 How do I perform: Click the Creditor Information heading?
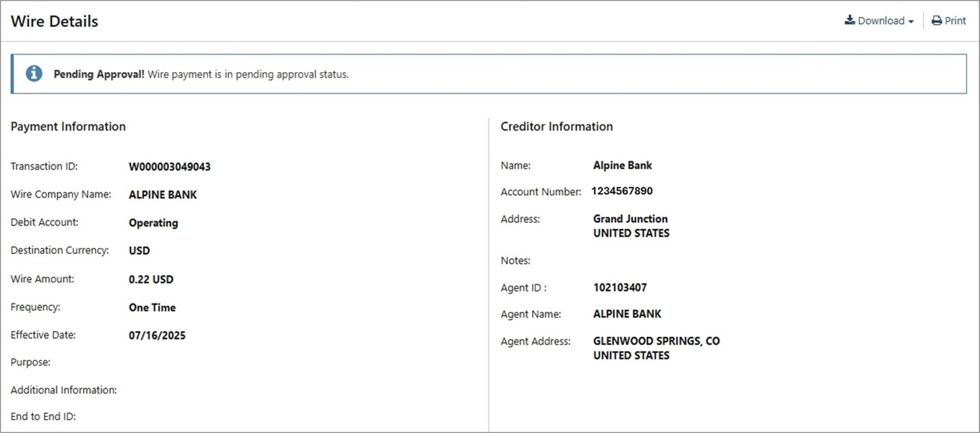[x=557, y=126]
